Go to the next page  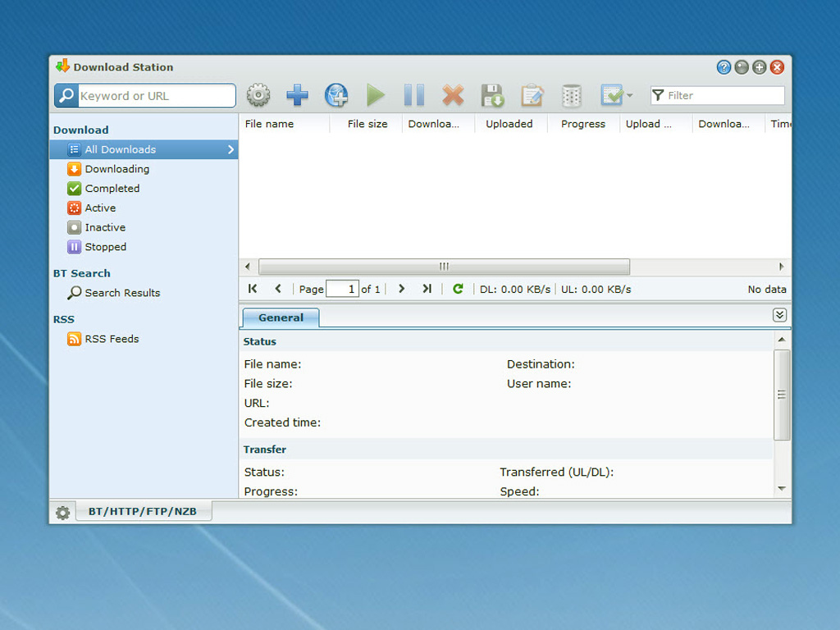(402, 289)
